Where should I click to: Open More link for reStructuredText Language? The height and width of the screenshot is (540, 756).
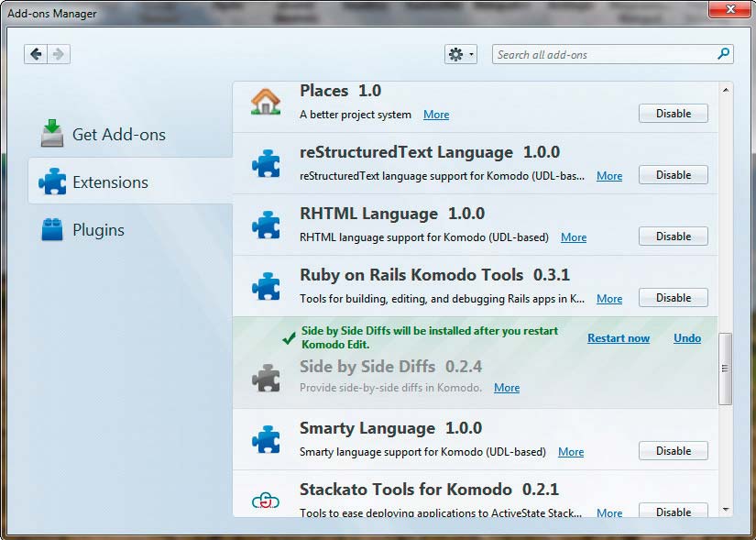[x=609, y=176]
